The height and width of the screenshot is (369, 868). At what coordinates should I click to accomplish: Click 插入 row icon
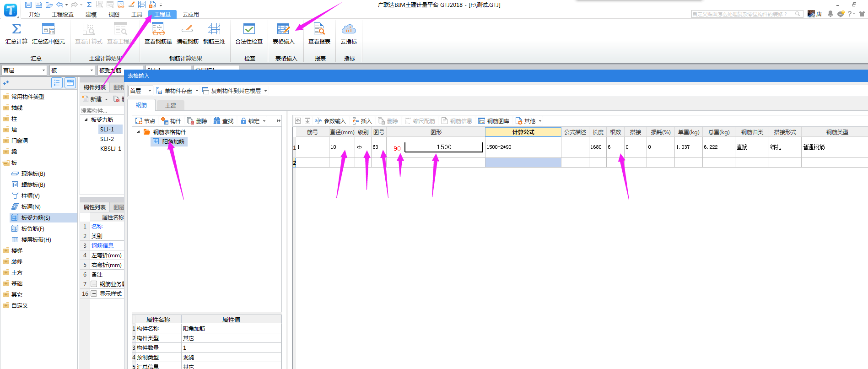(356, 121)
